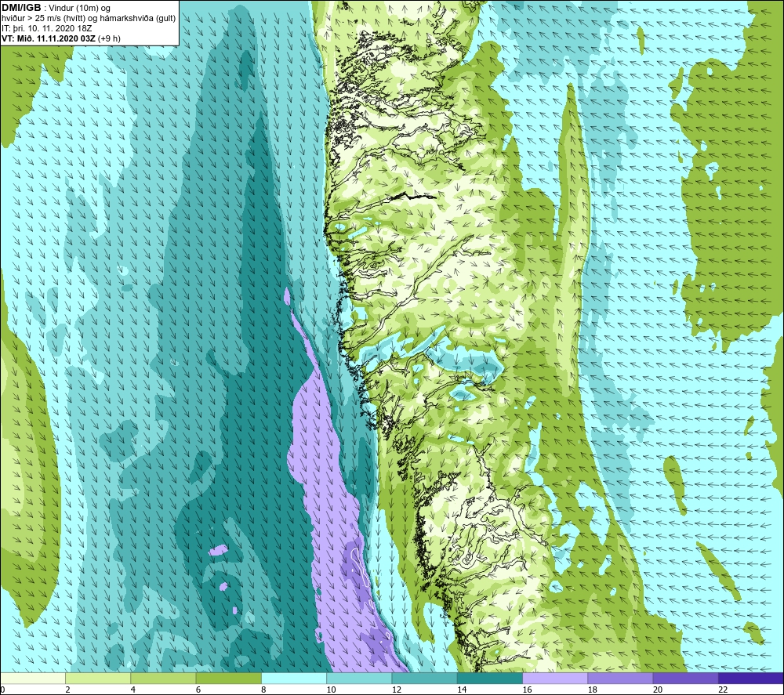This screenshot has height=695, width=784.
Task: Click the scale label "16"
Action: [x=527, y=690]
